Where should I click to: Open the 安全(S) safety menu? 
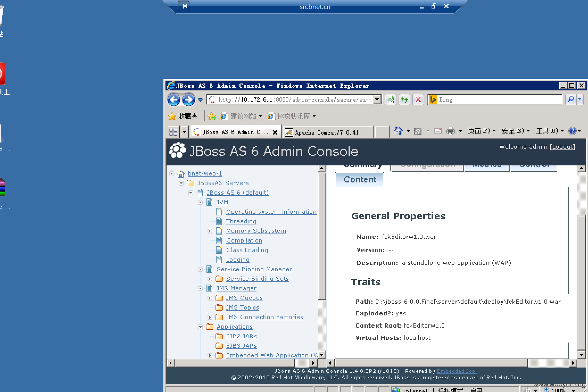(x=516, y=131)
